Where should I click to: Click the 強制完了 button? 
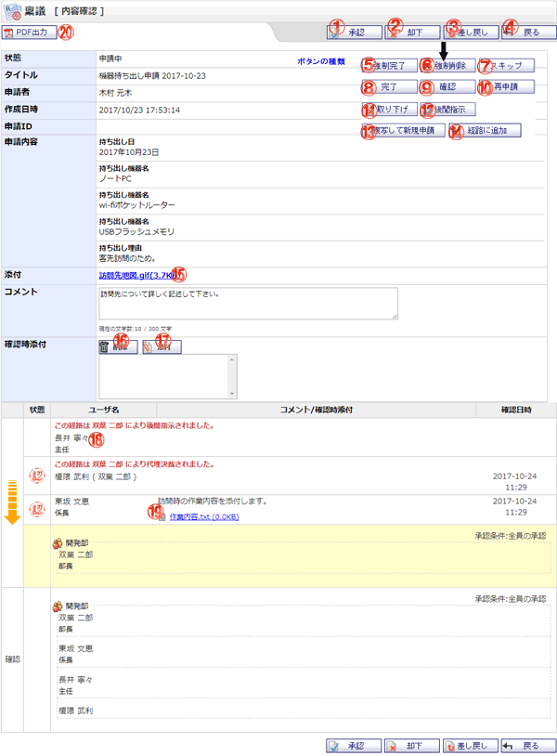[389, 66]
